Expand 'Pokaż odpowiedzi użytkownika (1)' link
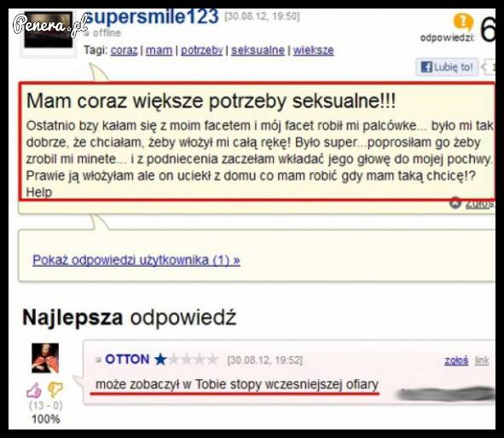Image resolution: width=504 pixels, height=438 pixels. [136, 260]
